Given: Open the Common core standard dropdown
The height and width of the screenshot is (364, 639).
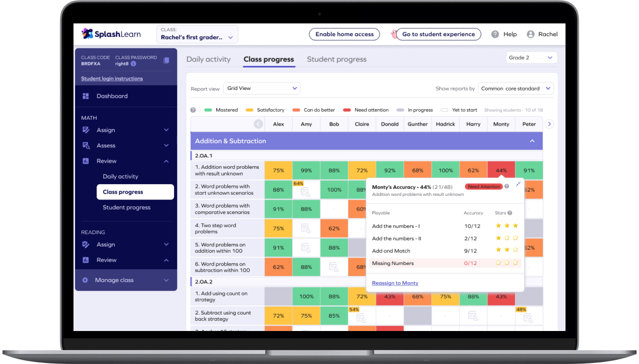Looking at the screenshot, I should coord(514,88).
